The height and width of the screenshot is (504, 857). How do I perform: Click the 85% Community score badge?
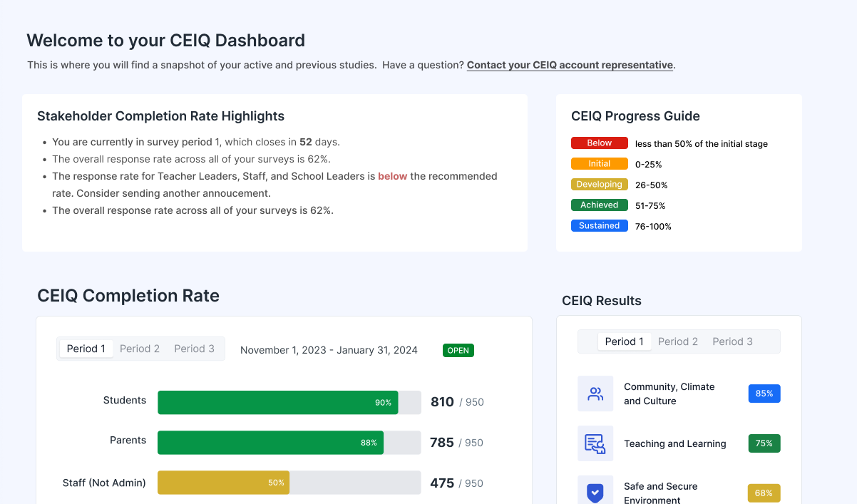(x=764, y=394)
